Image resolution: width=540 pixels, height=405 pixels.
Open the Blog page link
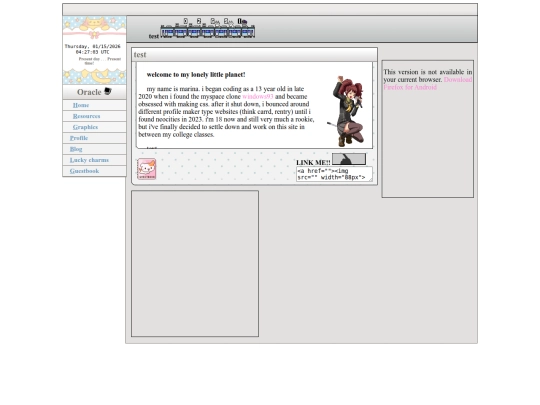pyautogui.click(x=76, y=149)
